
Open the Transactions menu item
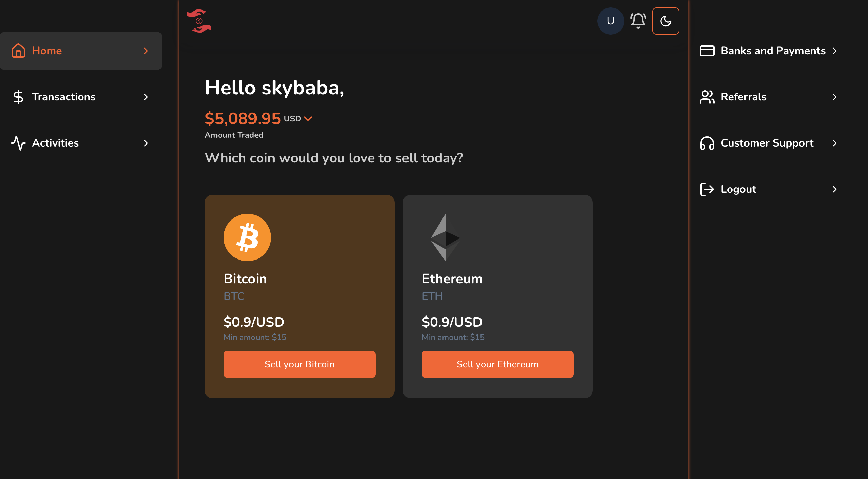point(64,97)
